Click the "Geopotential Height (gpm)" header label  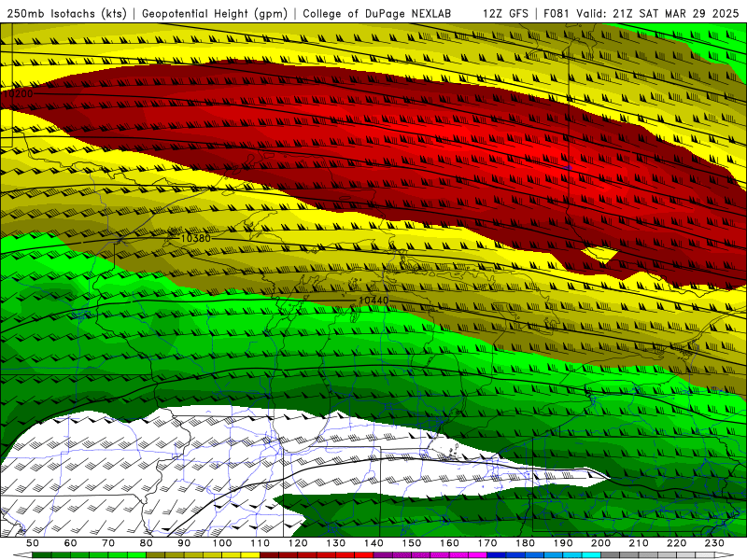215,13
